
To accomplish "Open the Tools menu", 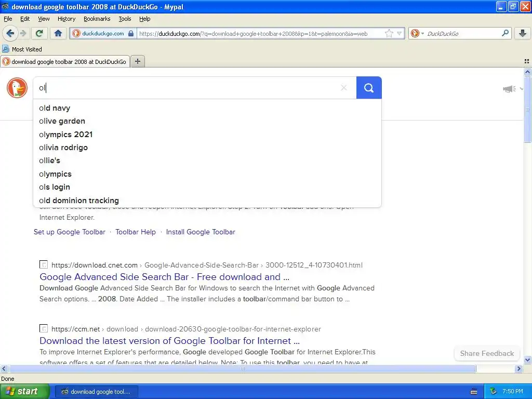I will coord(125,19).
